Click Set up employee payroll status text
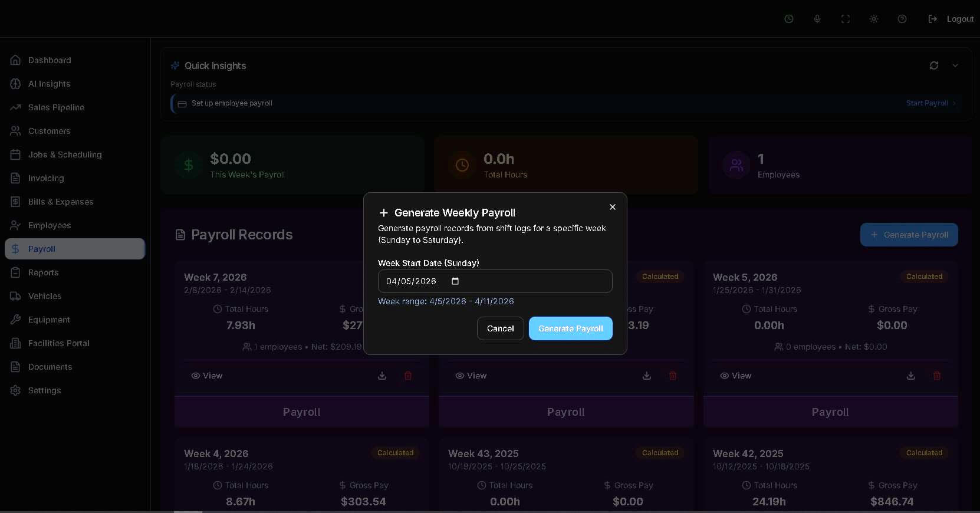 click(x=232, y=103)
